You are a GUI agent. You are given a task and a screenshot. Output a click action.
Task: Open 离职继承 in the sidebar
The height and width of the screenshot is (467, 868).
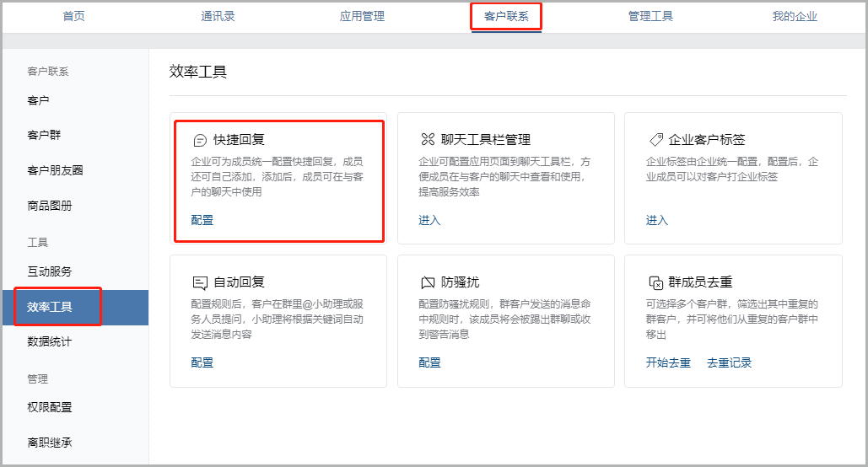tap(50, 443)
